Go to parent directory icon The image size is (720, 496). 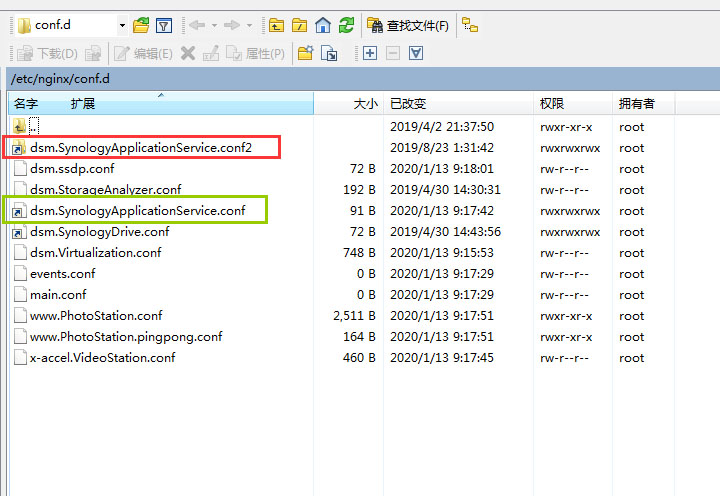click(x=276, y=25)
